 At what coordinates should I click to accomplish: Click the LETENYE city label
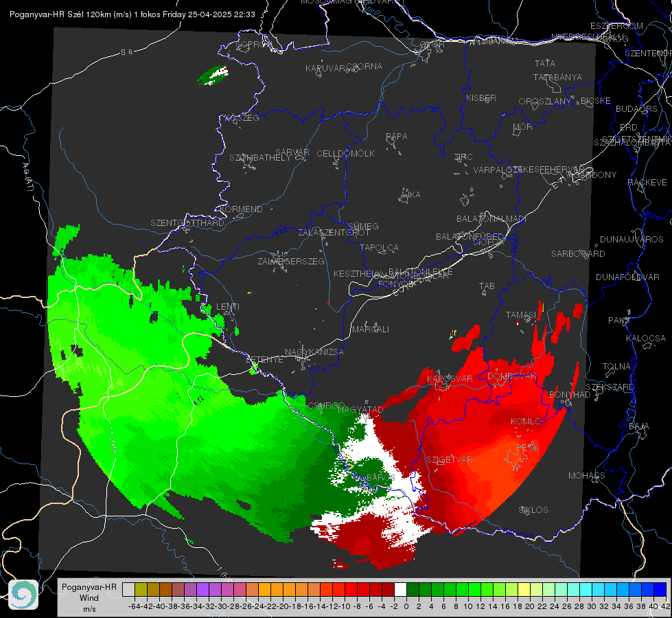(x=264, y=360)
